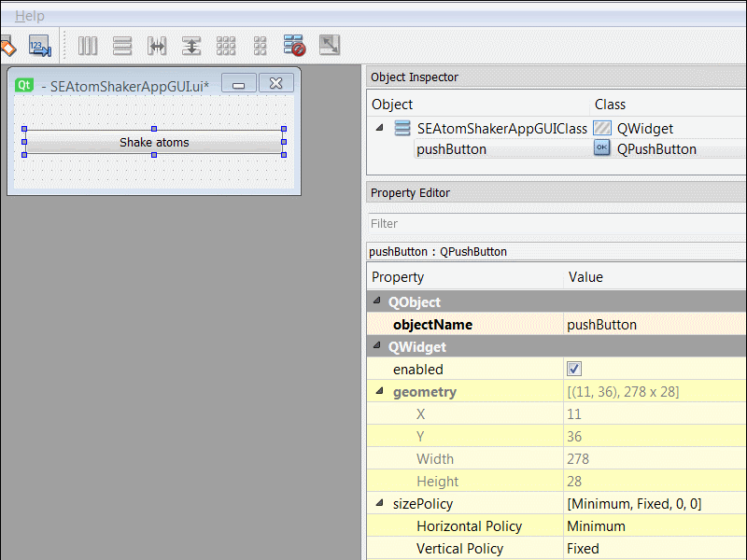The height and width of the screenshot is (560, 747).
Task: Click the property Filter input field
Action: [x=556, y=224]
